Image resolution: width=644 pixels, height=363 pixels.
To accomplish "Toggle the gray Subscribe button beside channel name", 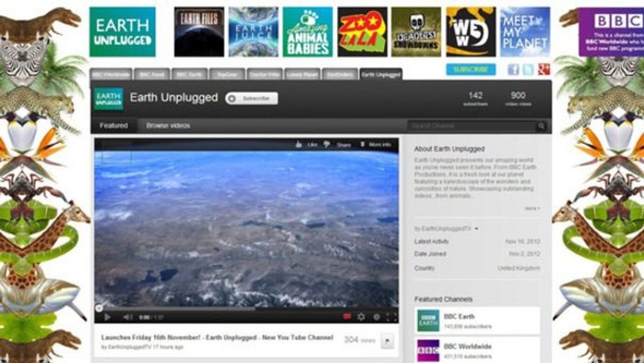I will coord(252,98).
